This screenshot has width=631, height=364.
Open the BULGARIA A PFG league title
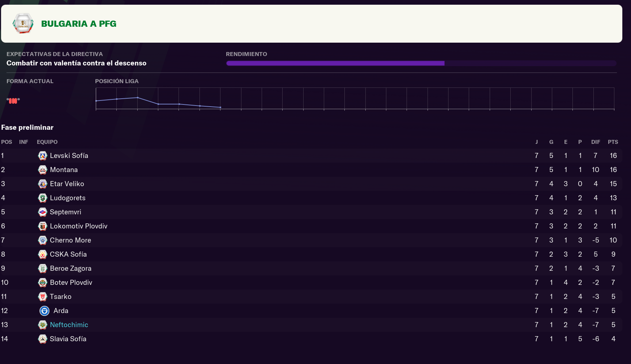[x=79, y=24]
